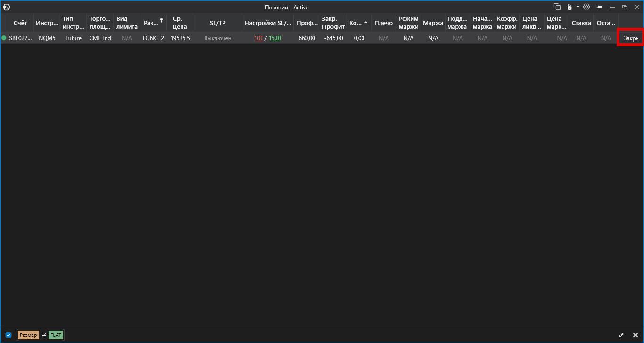
Task: Click the Ставка column header
Action: pyautogui.click(x=581, y=23)
